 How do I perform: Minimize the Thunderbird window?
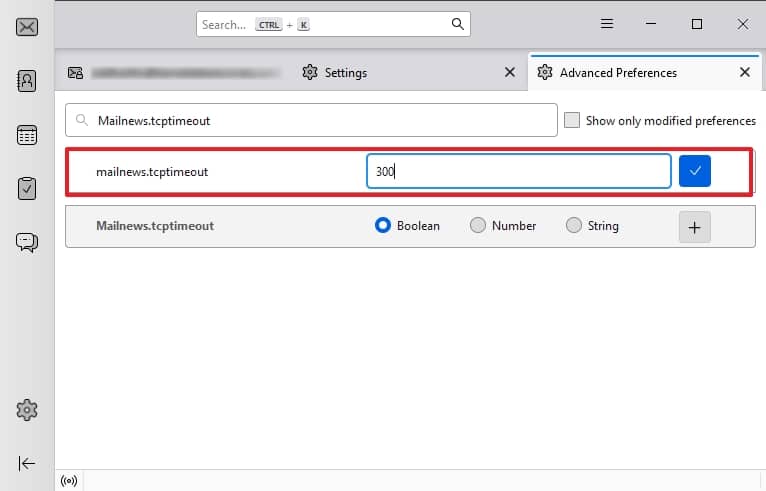pos(651,23)
